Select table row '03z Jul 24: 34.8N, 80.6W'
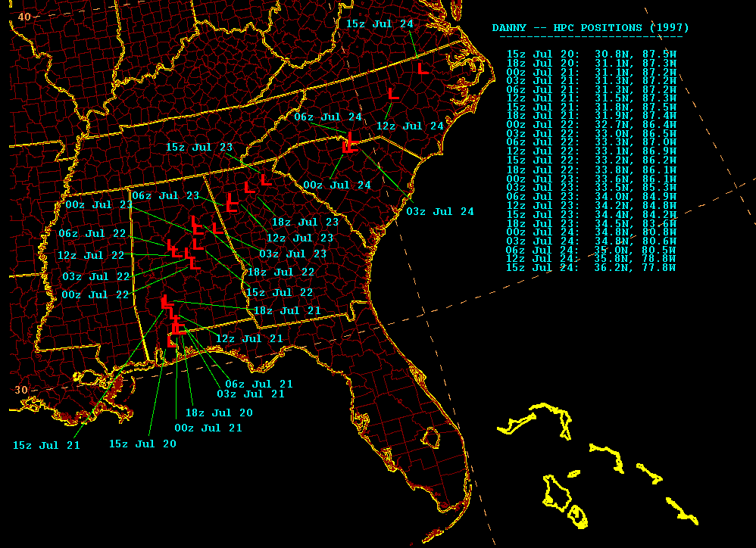The width and height of the screenshot is (756, 548). [592, 241]
